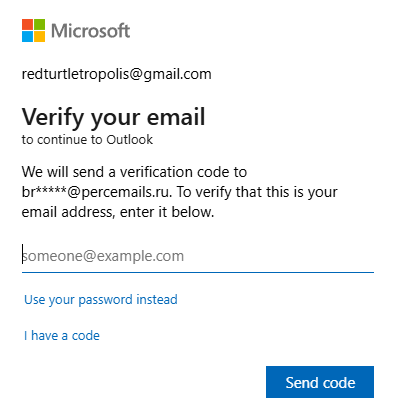Click the blue square of Microsoft logo
The image size is (395, 420).
[27, 36]
